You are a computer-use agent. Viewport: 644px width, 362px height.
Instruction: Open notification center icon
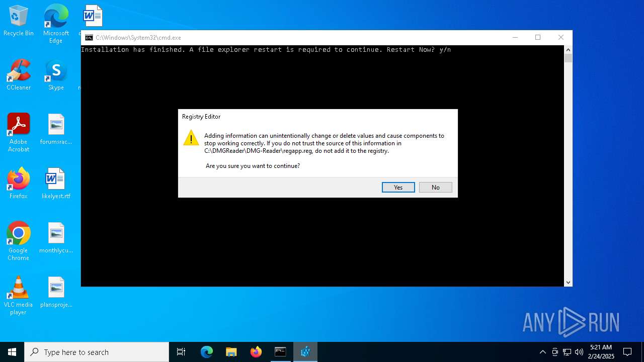click(x=627, y=352)
